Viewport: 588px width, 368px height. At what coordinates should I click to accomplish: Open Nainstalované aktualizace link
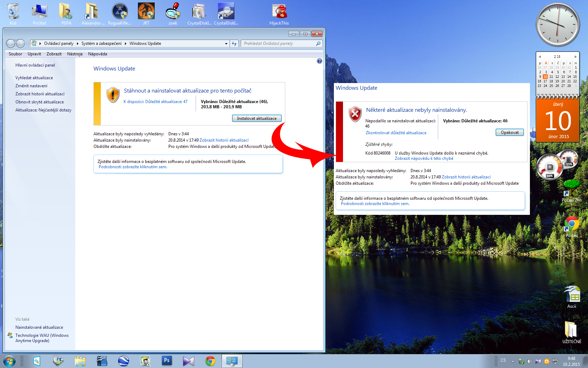(39, 327)
